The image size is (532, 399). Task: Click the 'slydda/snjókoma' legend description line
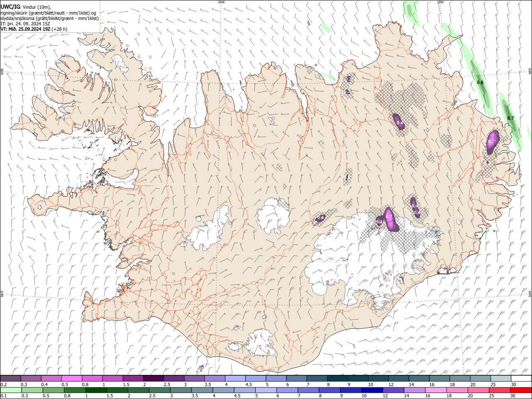[49, 18]
